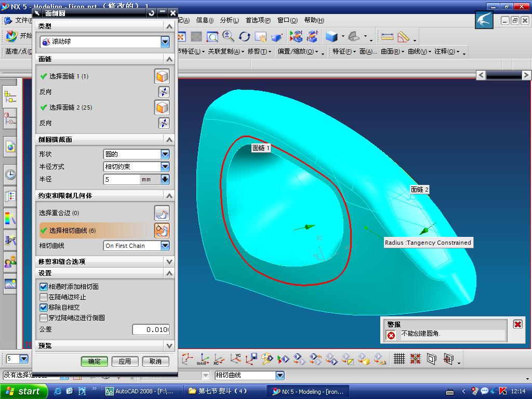Toggle 'Blend across sharp edges' checkbox
The width and height of the screenshot is (532, 399).
pyautogui.click(x=44, y=318)
